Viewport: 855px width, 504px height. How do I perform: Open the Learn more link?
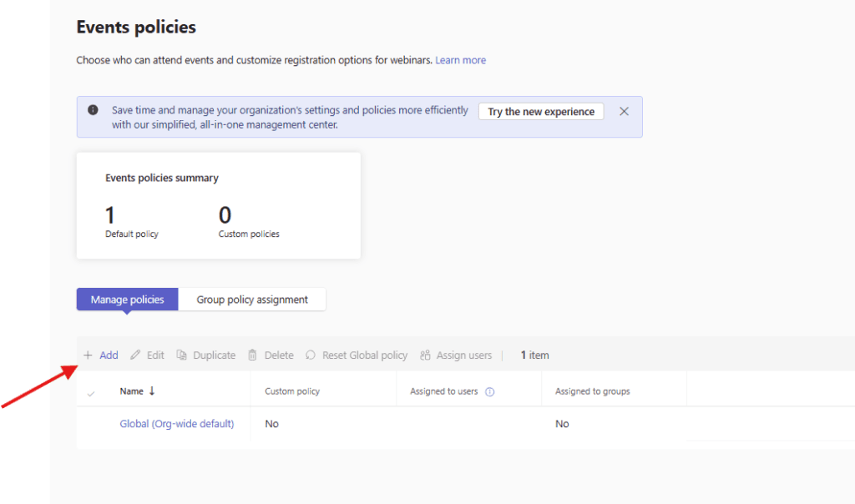click(460, 60)
